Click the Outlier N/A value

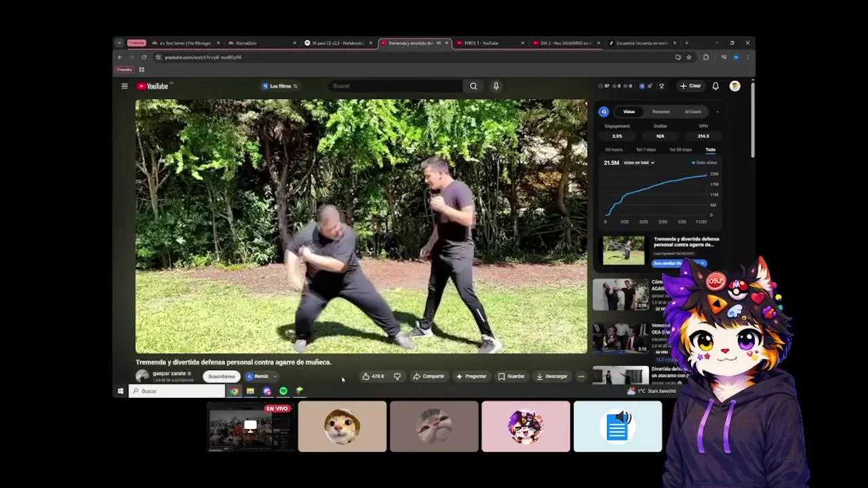click(660, 136)
